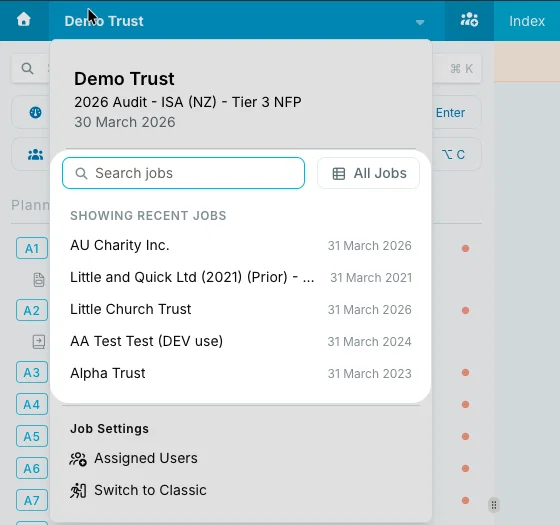Open the Index tab
Viewport: 560px width, 525px height.
(527, 21)
